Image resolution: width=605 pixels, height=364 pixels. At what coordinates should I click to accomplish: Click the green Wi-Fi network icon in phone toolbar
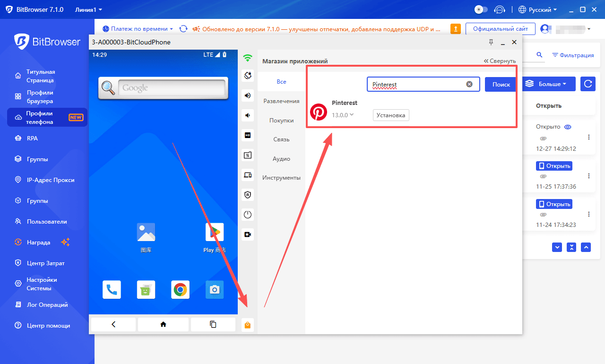pyautogui.click(x=248, y=59)
